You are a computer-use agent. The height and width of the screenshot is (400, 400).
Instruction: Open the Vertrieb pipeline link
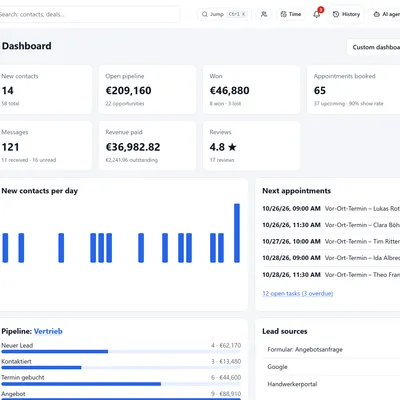pyautogui.click(x=48, y=331)
